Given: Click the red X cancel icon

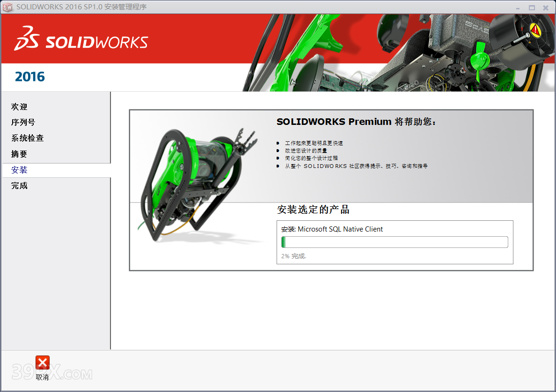Looking at the screenshot, I should (x=42, y=363).
